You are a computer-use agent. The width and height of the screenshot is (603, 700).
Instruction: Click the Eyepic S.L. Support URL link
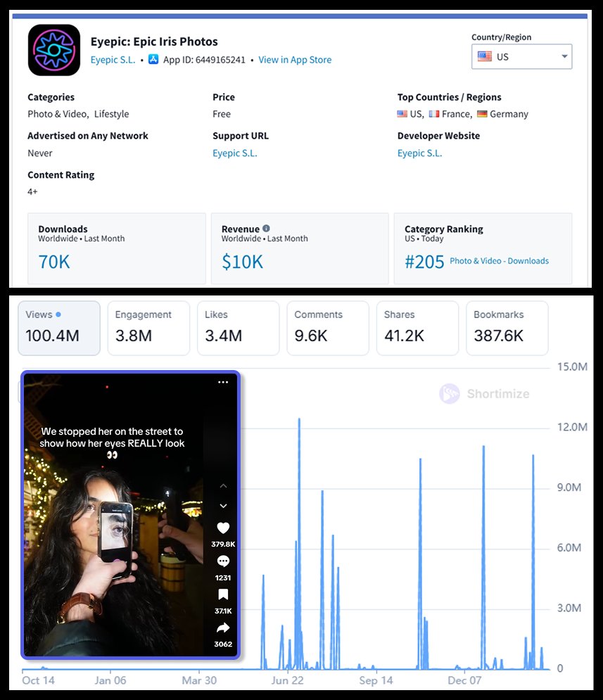click(x=235, y=153)
